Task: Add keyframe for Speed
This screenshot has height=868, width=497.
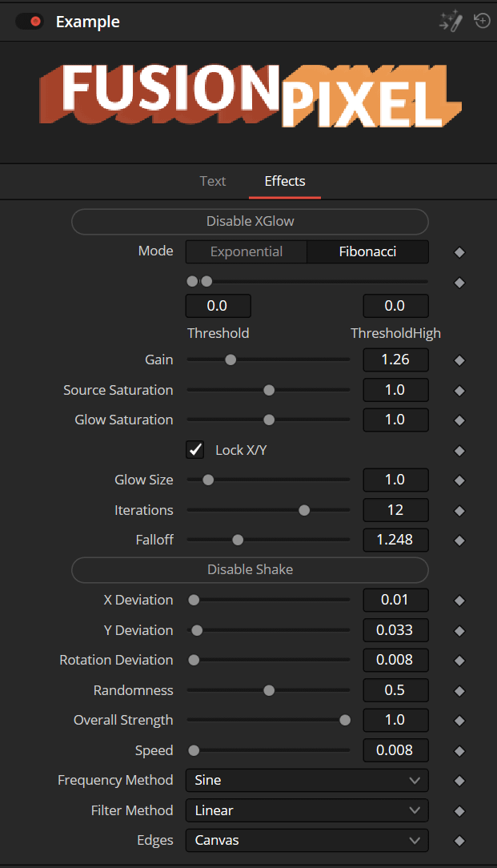Action: point(459,751)
